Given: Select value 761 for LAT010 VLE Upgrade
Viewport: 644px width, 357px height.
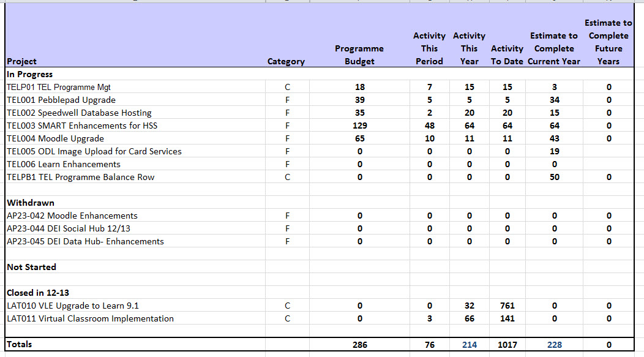Looking at the screenshot, I should click(507, 306).
